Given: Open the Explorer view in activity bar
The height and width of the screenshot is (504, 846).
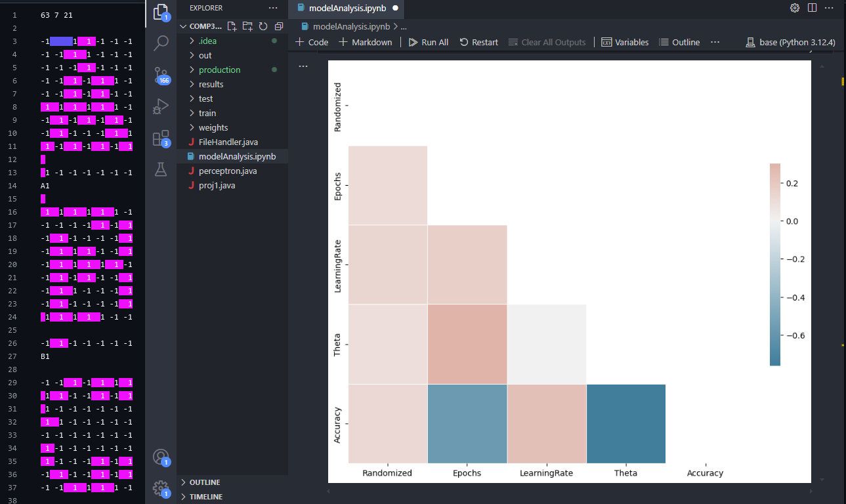Looking at the screenshot, I should tap(161, 12).
